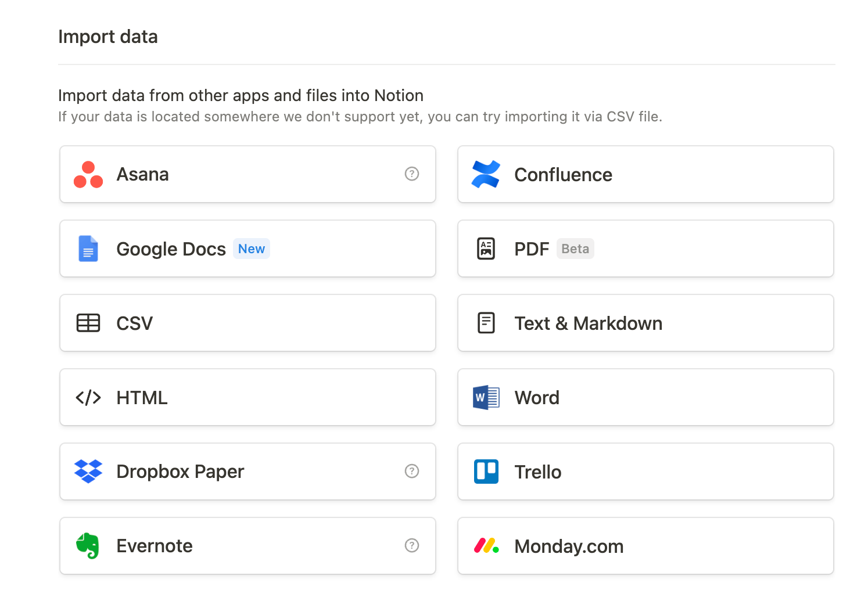The height and width of the screenshot is (590, 868).
Task: Click the CSV table icon
Action: [x=88, y=323]
